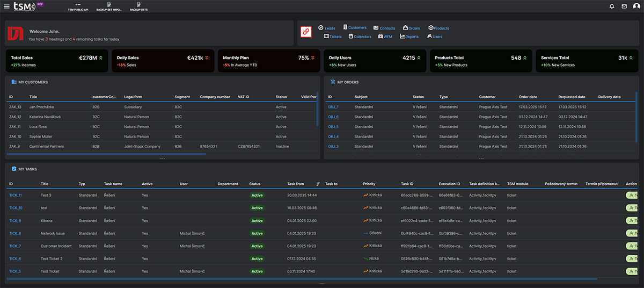644x288 pixels.
Task: Click the Priority column header in My Tasks
Action: 369,184
